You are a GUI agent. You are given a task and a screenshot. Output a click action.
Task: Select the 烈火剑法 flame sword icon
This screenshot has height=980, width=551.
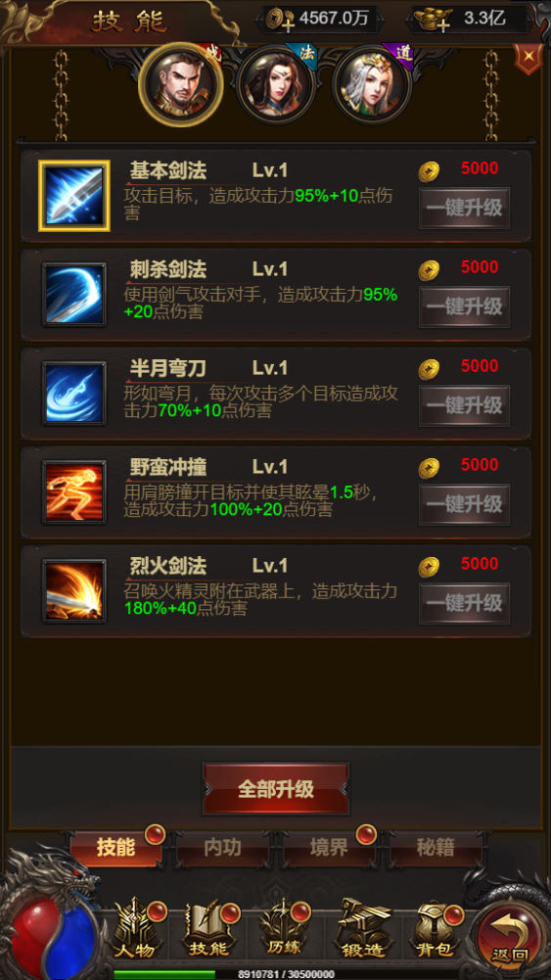pos(74,590)
